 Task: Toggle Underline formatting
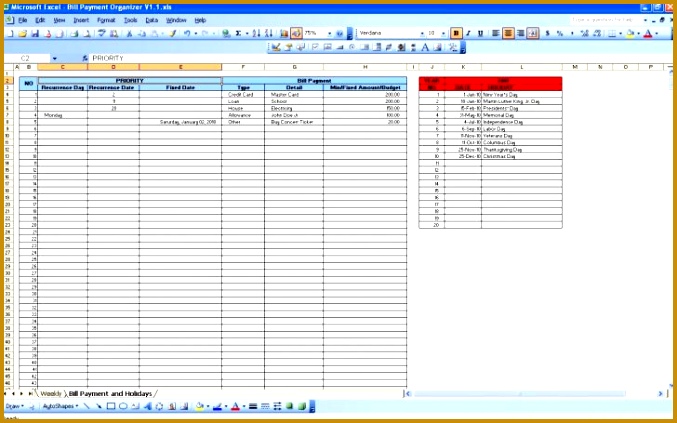click(x=480, y=33)
